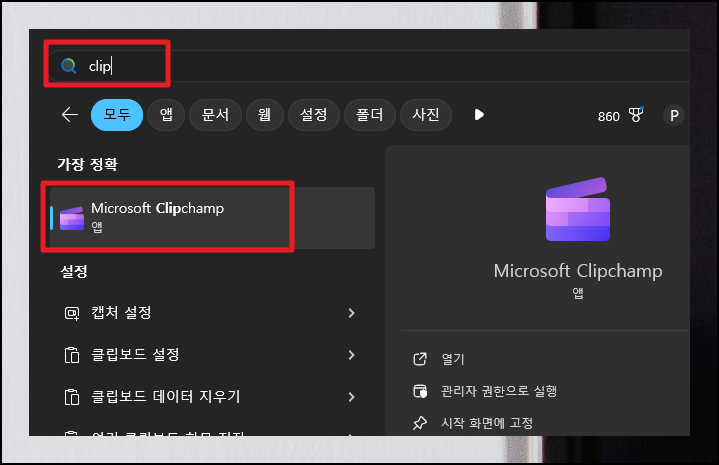Click Microsoft Clipchamp title in preview pane
719x465 pixels.
(578, 271)
